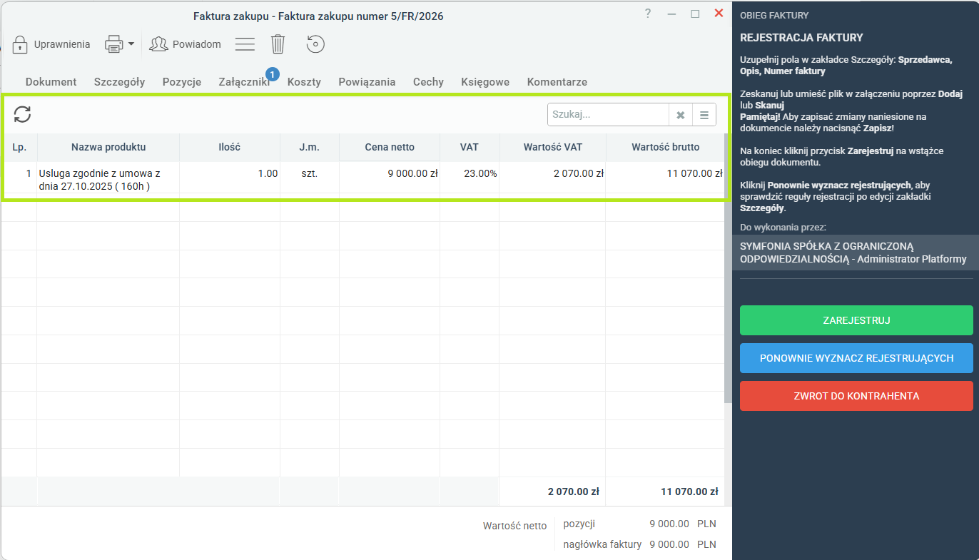
Task: Delete document with trash icon
Action: (278, 44)
